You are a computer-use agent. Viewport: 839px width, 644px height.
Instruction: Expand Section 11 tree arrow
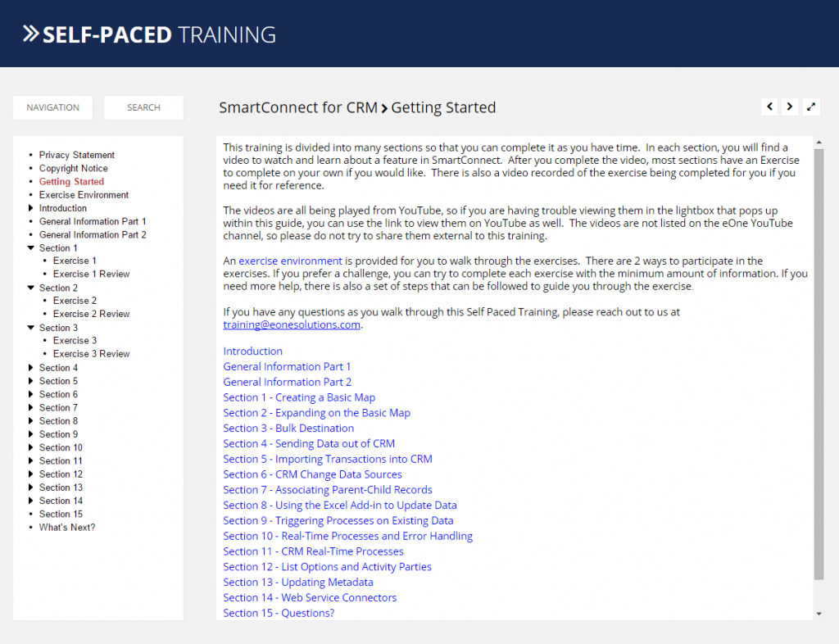tap(30, 460)
